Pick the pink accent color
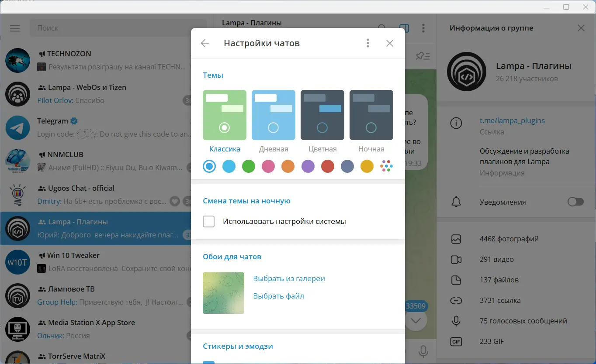This screenshot has height=364, width=596. pyautogui.click(x=268, y=166)
